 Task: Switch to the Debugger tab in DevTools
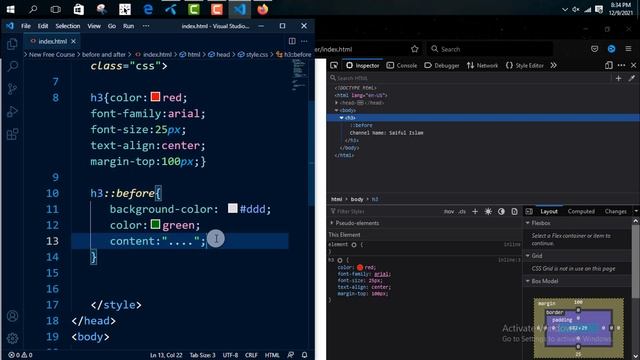point(442,65)
